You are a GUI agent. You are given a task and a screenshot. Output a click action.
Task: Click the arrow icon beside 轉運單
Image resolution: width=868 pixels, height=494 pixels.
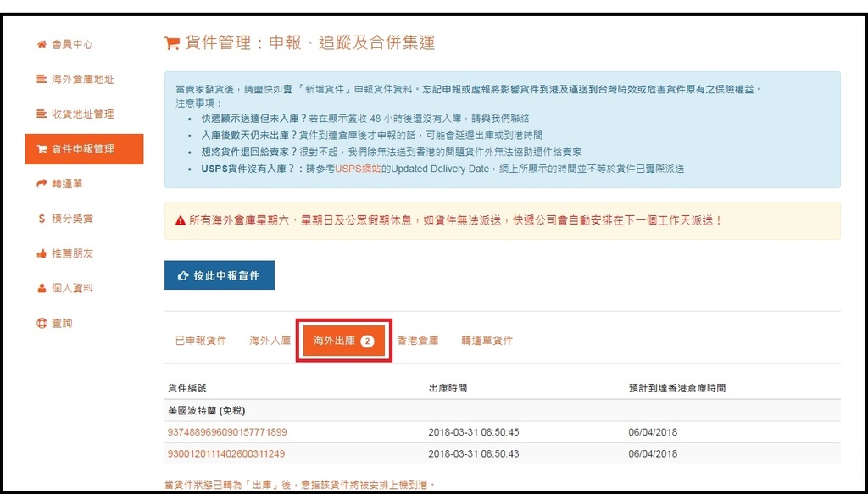(x=41, y=184)
